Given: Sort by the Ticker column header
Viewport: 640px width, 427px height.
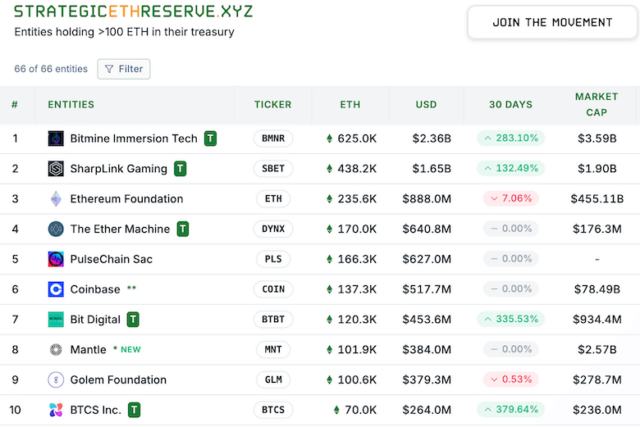Looking at the screenshot, I should pos(273,105).
